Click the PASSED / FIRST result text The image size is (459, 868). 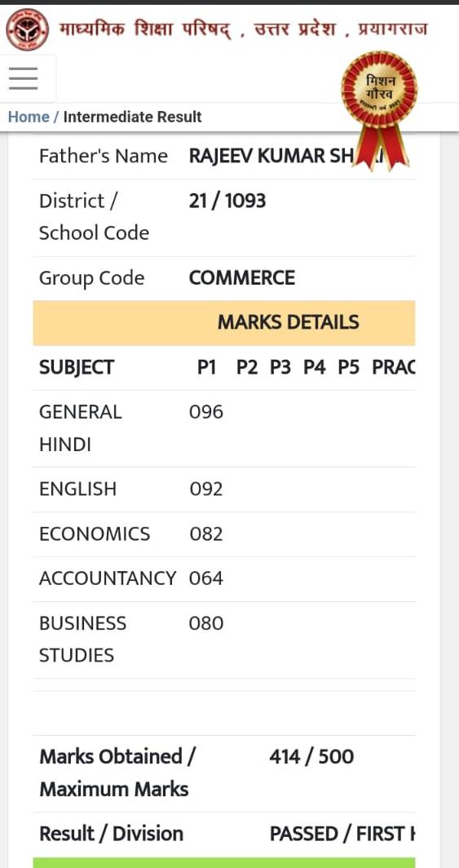342,835
